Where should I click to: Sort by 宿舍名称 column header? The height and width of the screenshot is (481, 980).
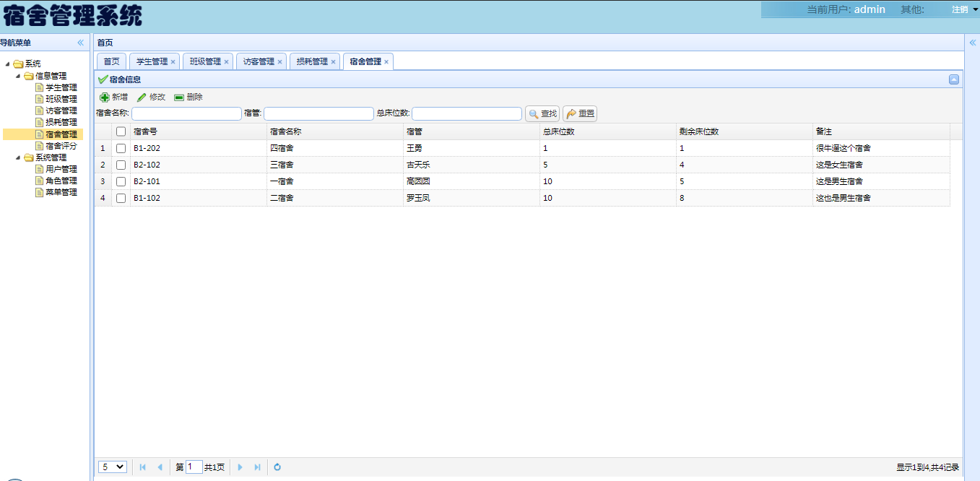pos(334,131)
